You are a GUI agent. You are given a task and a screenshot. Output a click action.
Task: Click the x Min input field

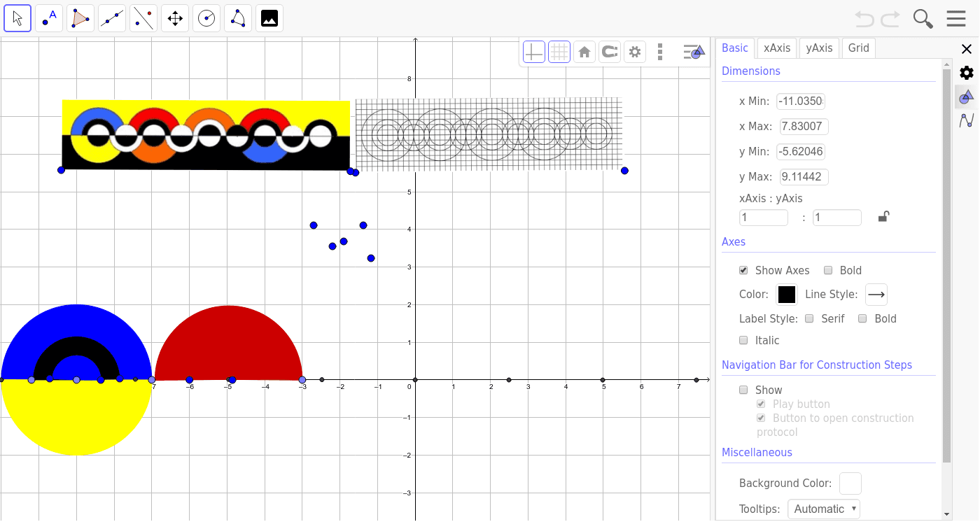coord(801,101)
